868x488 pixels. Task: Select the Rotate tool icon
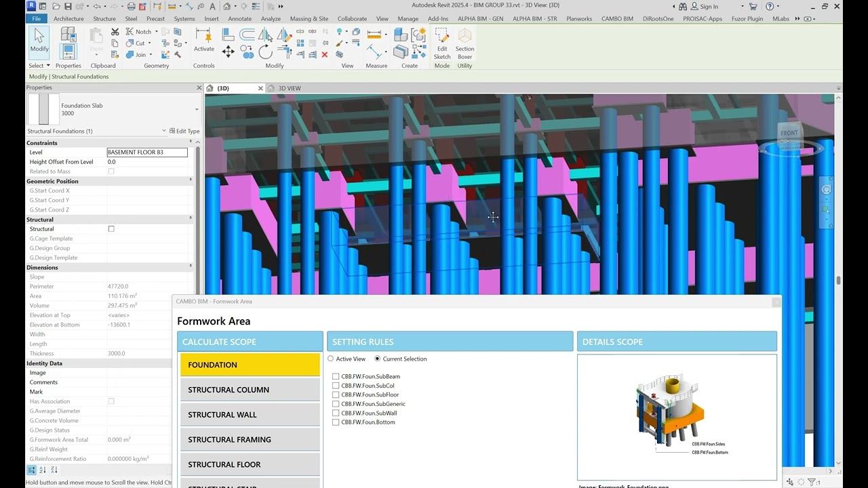point(265,52)
